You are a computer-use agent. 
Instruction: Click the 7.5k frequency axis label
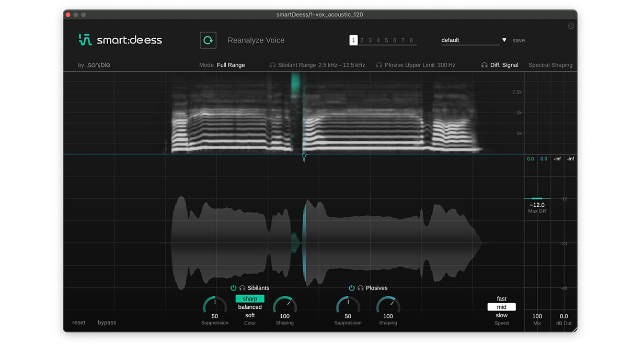tap(517, 92)
